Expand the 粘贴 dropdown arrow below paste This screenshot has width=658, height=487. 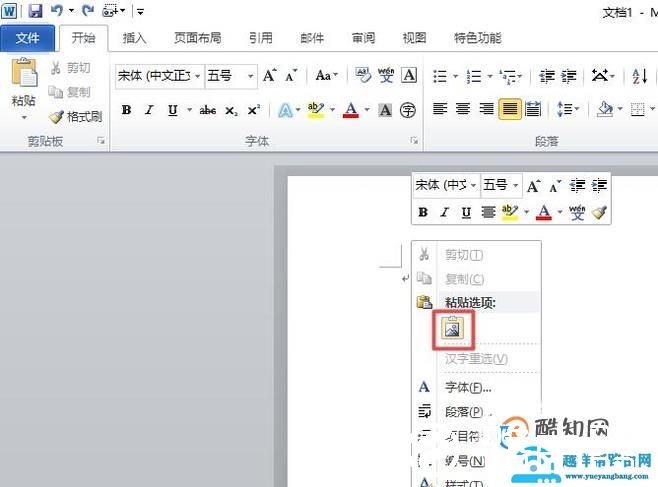tap(24, 117)
